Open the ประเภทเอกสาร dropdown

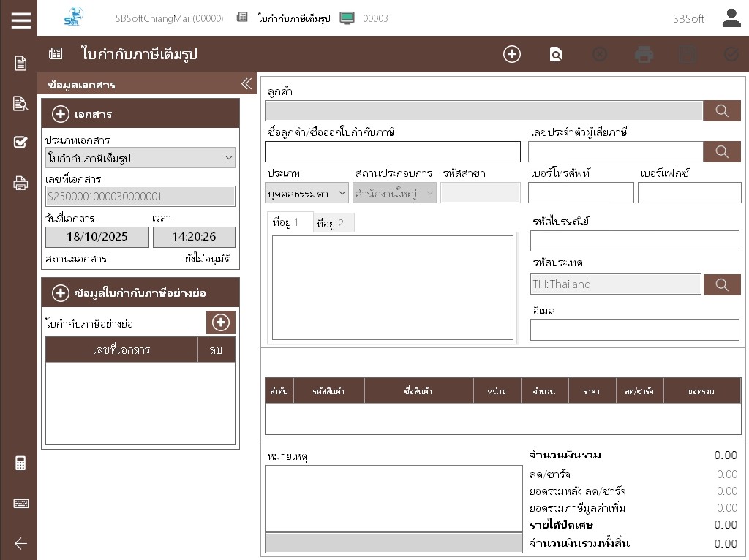(x=140, y=158)
